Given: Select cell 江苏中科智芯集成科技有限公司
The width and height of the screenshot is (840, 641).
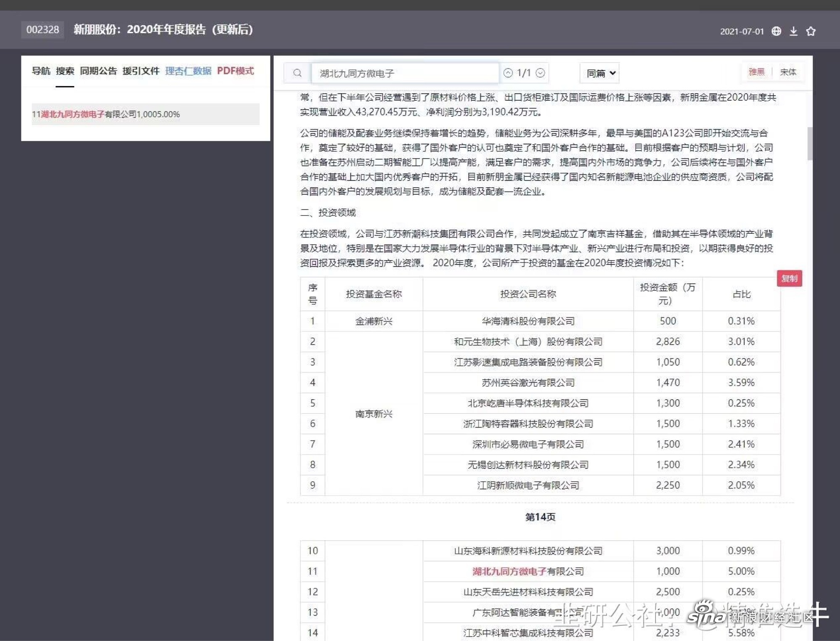Looking at the screenshot, I should (x=528, y=633).
